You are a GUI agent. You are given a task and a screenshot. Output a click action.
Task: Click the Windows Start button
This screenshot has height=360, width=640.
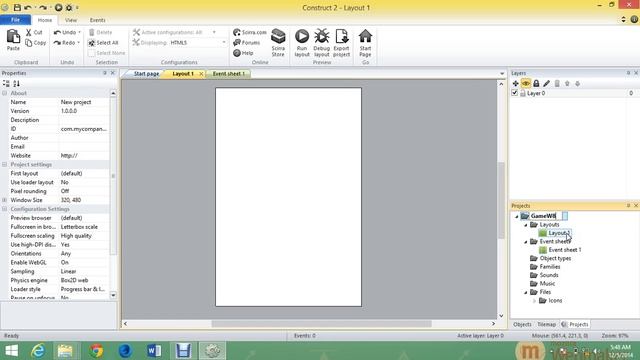tap(11, 351)
